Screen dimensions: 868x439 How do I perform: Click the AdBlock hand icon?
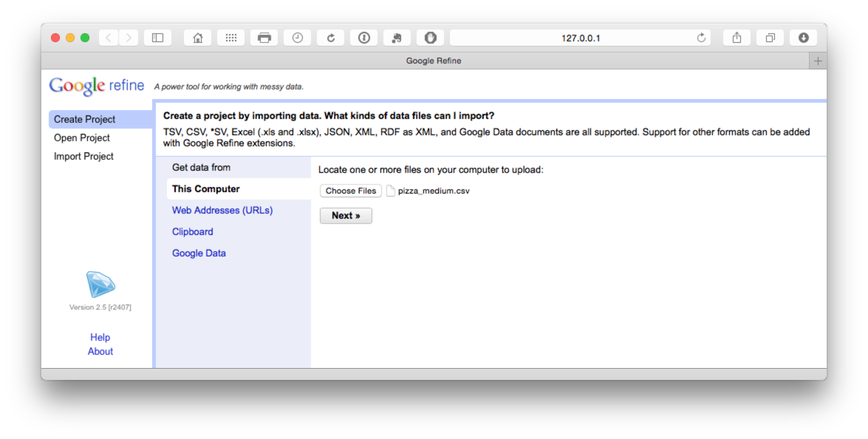[x=430, y=38]
